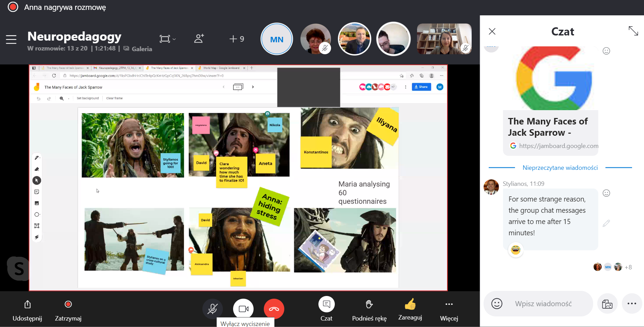Click the pencil icon next to Stylianos's message
Image resolution: width=644 pixels, height=327 pixels.
point(606,223)
